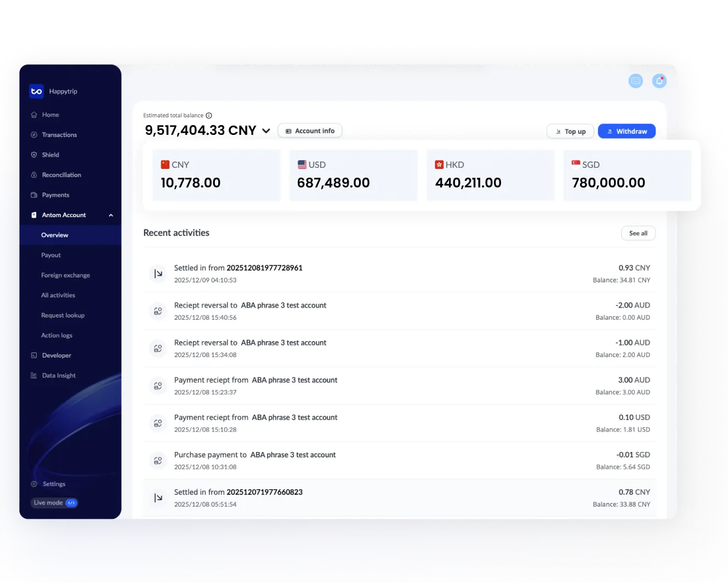Click the Payments wallet icon

(34, 195)
